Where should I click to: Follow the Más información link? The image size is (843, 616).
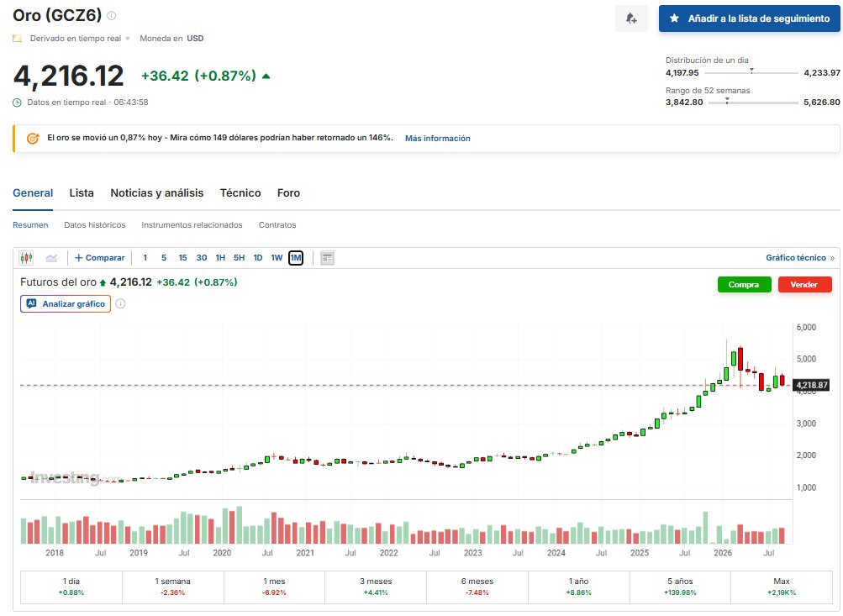[x=438, y=139]
